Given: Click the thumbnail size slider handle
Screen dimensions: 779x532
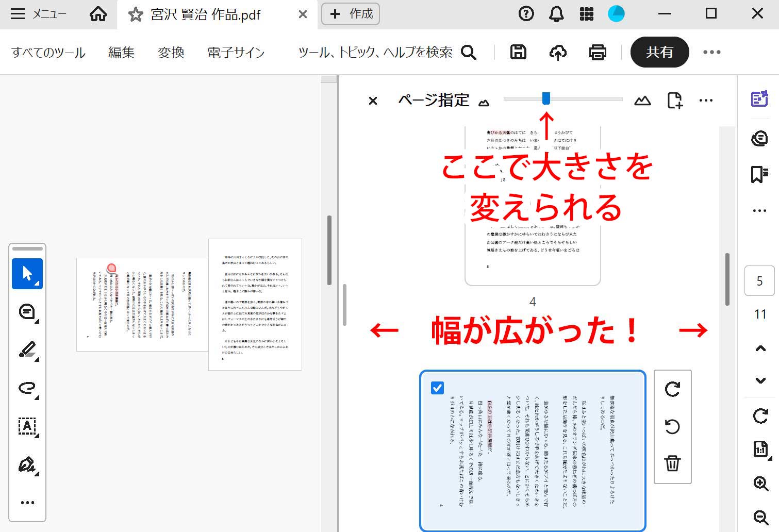Looking at the screenshot, I should [x=546, y=98].
